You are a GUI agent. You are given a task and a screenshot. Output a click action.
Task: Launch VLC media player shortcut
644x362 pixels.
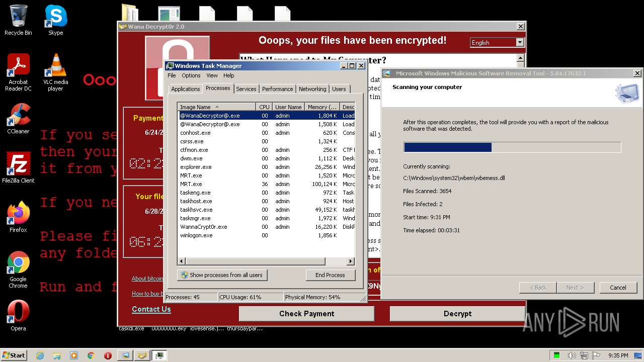[55, 72]
